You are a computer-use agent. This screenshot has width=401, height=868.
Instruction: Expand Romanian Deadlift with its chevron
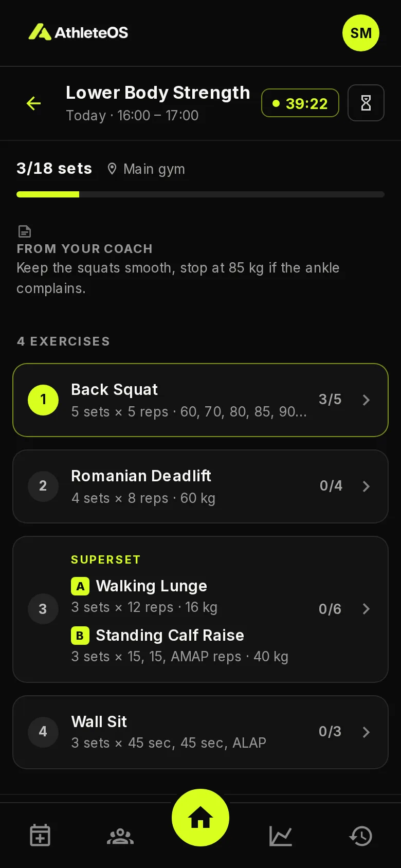[366, 486]
